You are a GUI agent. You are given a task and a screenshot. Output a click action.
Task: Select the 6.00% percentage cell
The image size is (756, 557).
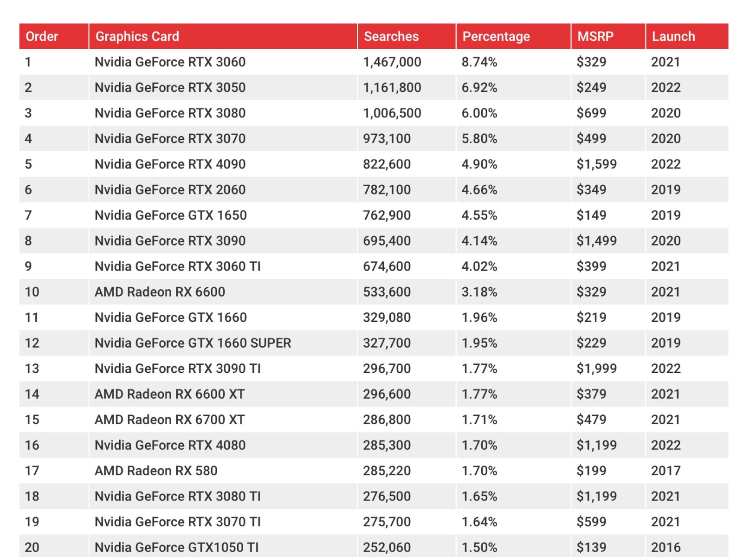pyautogui.click(x=479, y=113)
